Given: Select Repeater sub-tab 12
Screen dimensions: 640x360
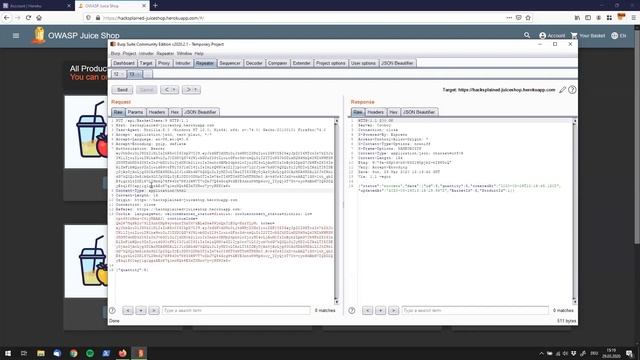Looking at the screenshot, I should point(118,74).
